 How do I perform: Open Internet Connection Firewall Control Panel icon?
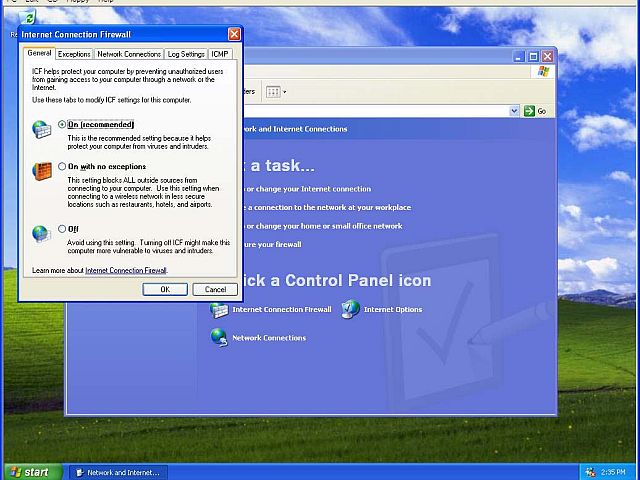271,310
